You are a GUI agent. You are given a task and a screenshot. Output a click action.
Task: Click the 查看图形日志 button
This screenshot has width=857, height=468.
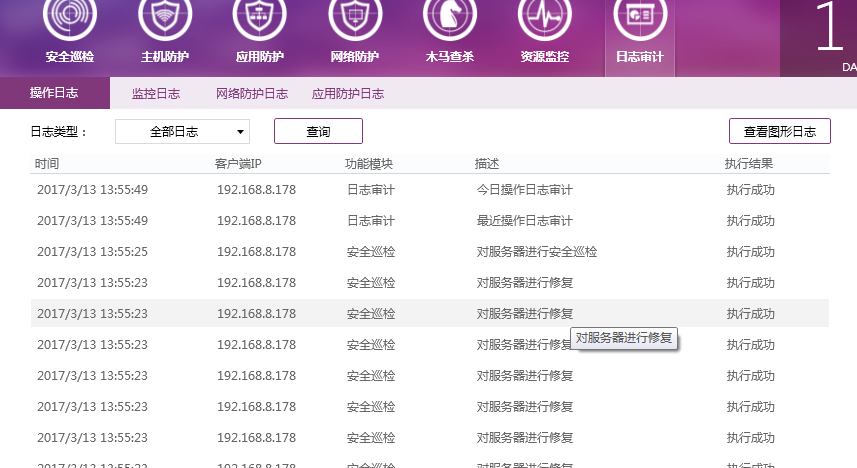click(x=779, y=131)
